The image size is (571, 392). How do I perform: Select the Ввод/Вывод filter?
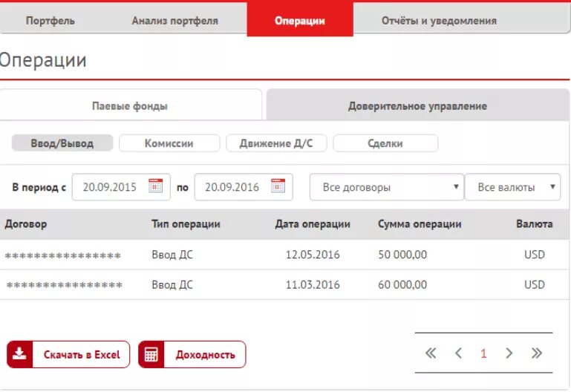[x=62, y=143]
